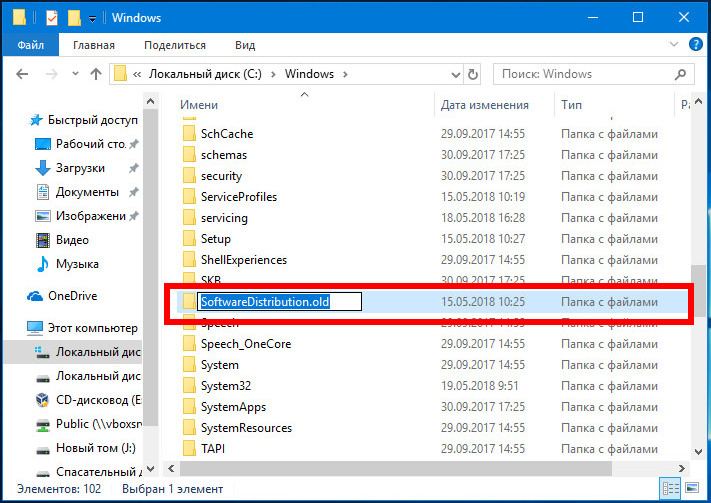Viewport: 711px width, 503px height.
Task: Sort by the Имени column header
Action: point(199,105)
